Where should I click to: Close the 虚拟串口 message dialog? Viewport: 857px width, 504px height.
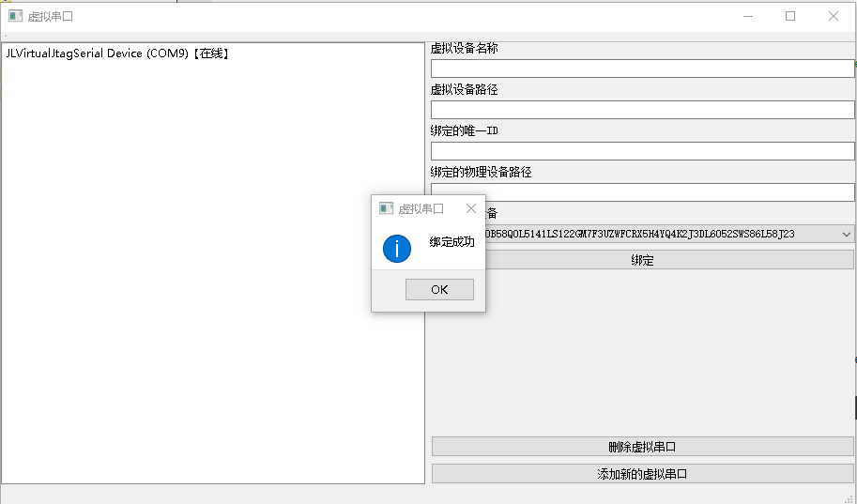[471, 208]
